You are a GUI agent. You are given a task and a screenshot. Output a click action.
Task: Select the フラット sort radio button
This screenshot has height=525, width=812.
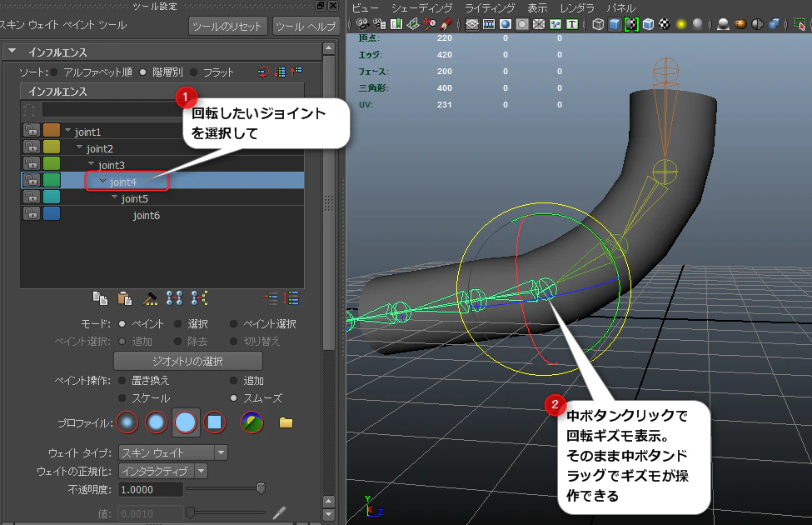[x=194, y=72]
